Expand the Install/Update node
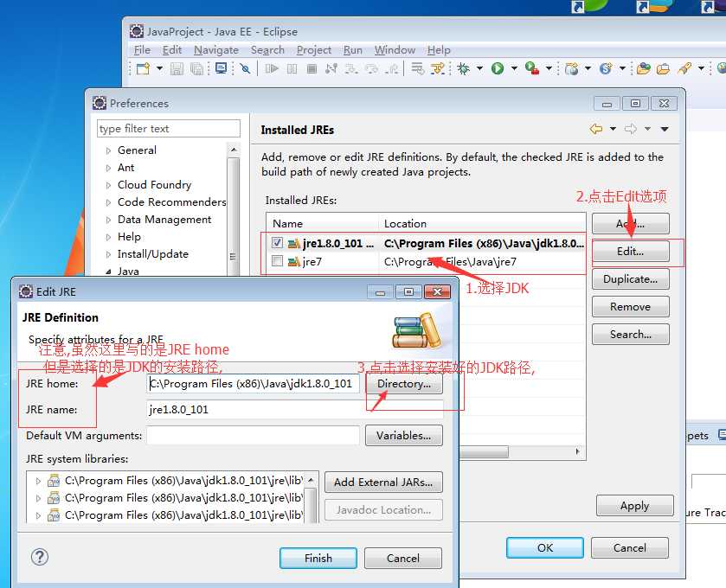 108,254
